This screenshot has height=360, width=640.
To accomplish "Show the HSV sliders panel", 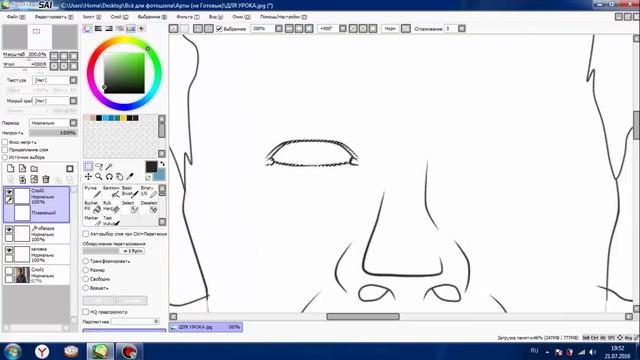I will 109,29.
